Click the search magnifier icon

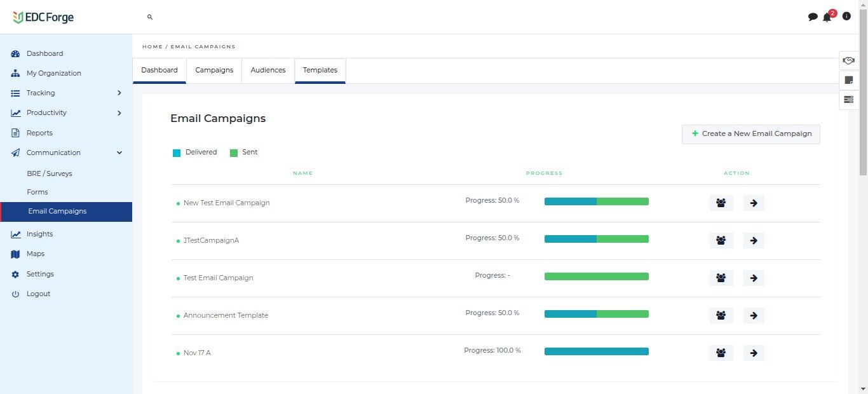coord(150,17)
